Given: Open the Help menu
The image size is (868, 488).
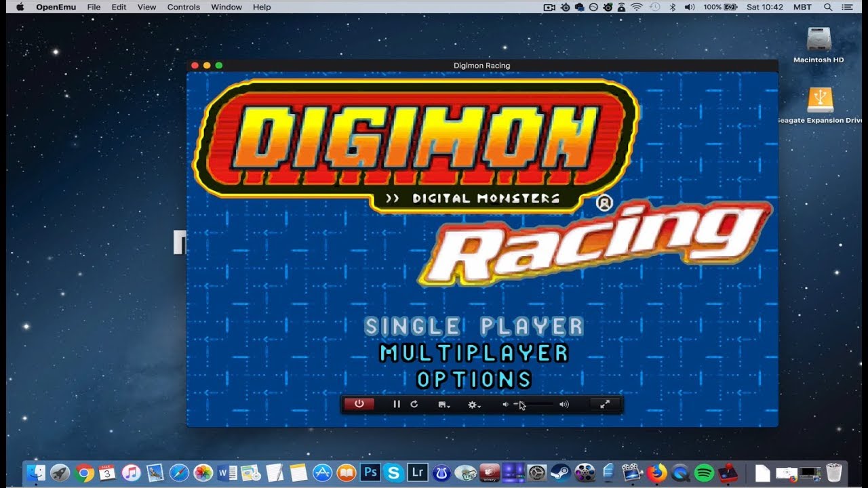Looking at the screenshot, I should [x=262, y=7].
